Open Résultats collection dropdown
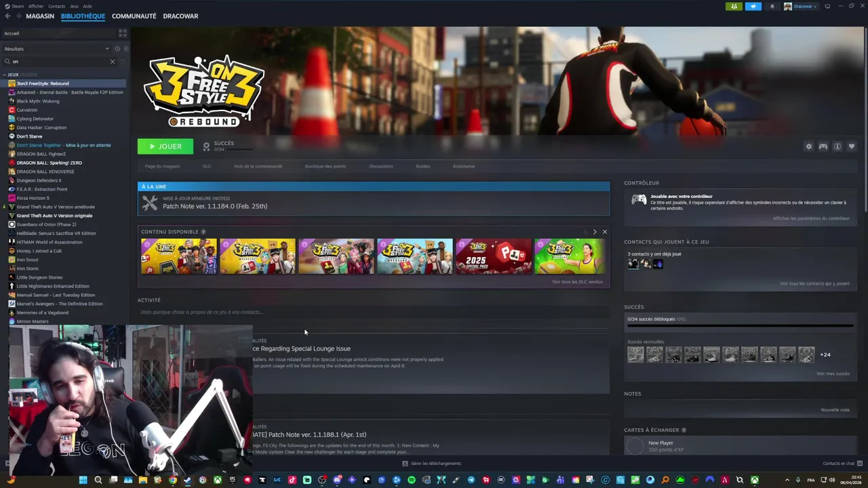 pos(56,49)
